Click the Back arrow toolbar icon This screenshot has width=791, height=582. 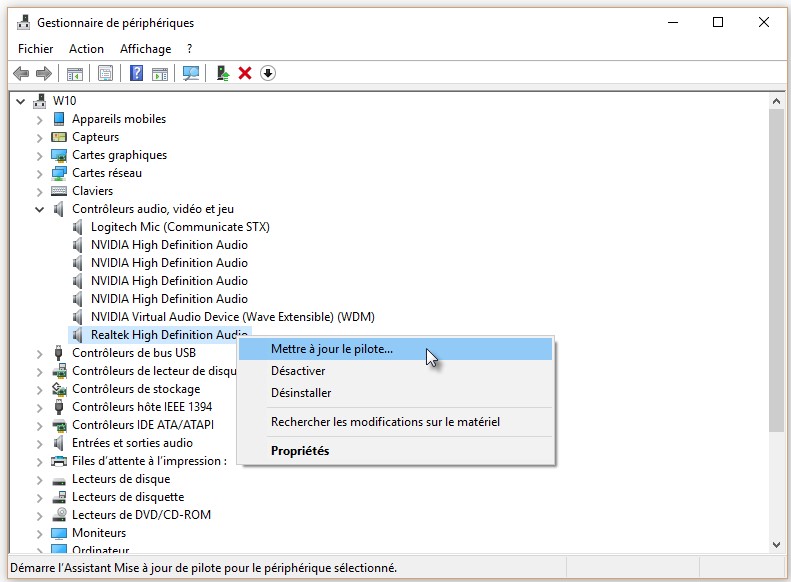tap(20, 73)
